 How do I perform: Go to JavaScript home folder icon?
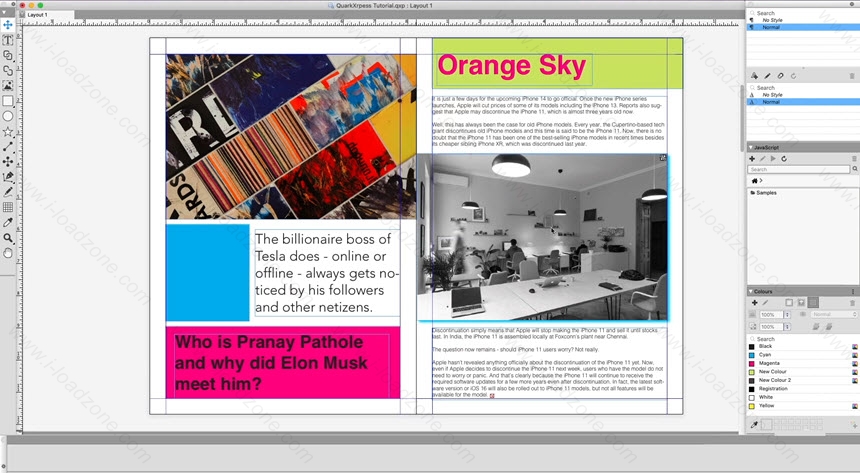pos(755,181)
